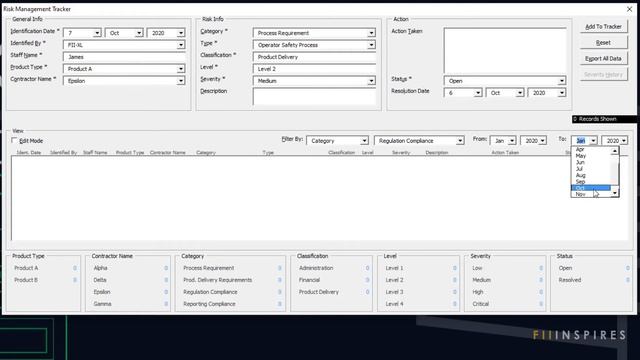Click the Classification field showing Product Delivery
Screen dimensions: 640x360
(314, 57)
